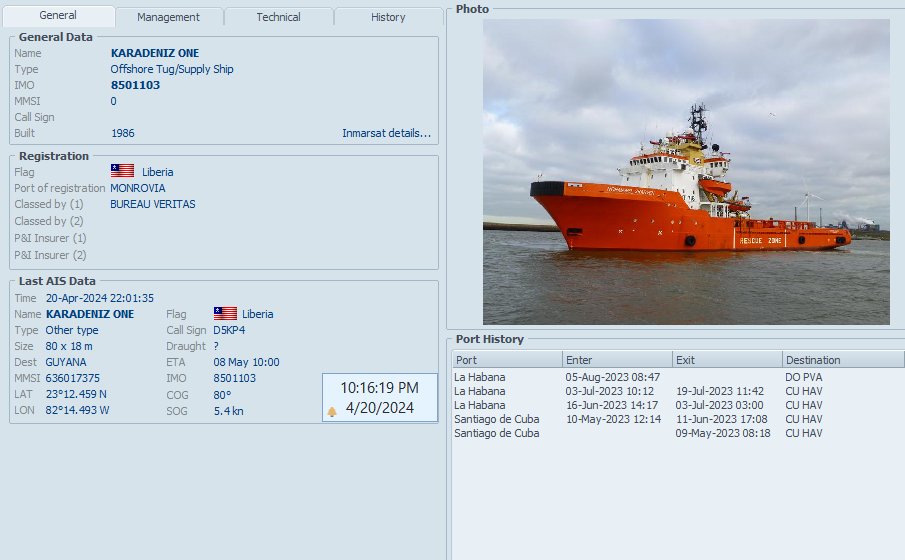
Task: Open the History tab
Action: coord(388,17)
